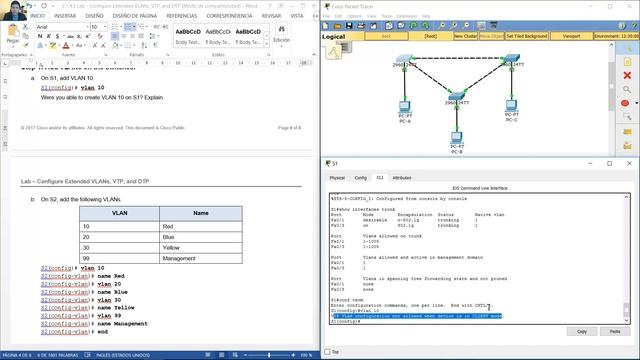
Task: Create a new file in Packet Tracer
Action: click(x=326, y=26)
